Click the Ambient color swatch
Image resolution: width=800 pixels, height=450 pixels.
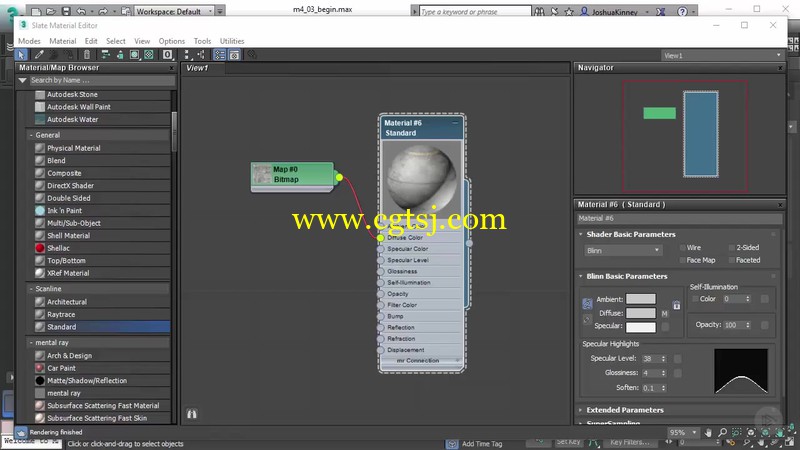pos(641,299)
